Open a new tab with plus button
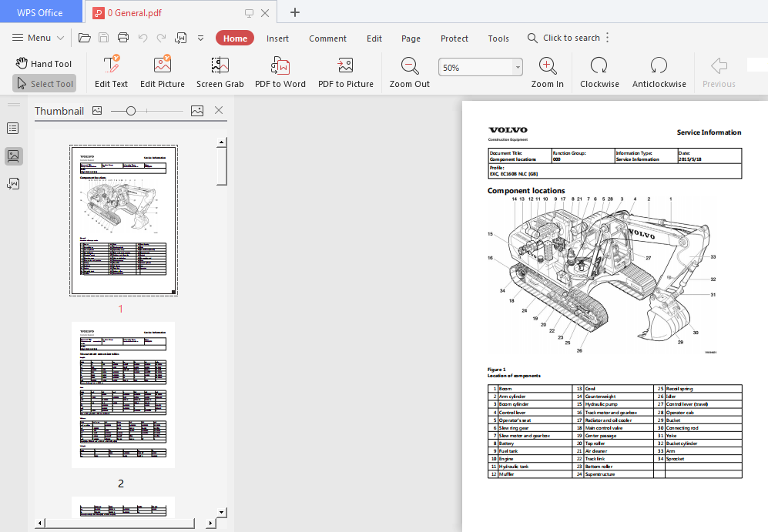The height and width of the screenshot is (532, 768). [295, 13]
